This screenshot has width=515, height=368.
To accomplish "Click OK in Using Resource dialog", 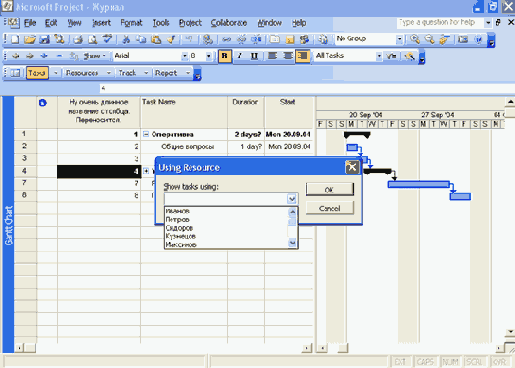I will pyautogui.click(x=330, y=189).
